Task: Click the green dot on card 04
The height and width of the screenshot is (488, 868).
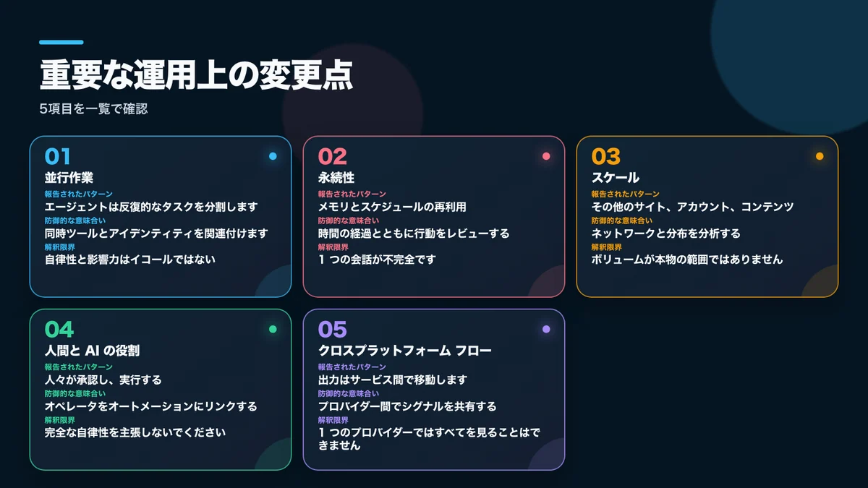Action: [x=273, y=329]
